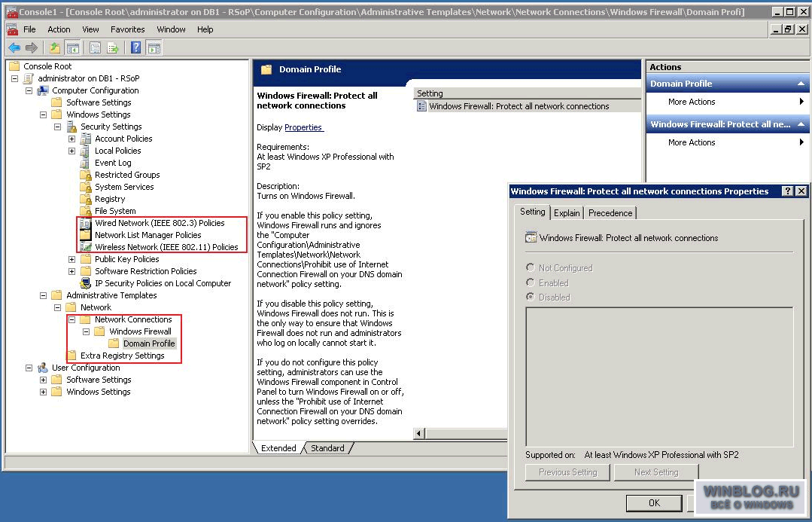Expand Software Settings under User Configuration
This screenshot has height=522, width=812.
pos(44,380)
